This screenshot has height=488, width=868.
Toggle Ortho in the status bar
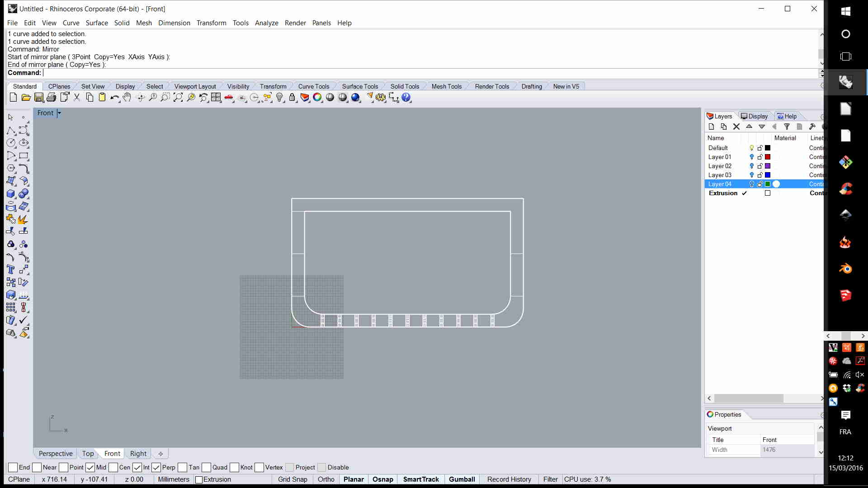(x=325, y=479)
